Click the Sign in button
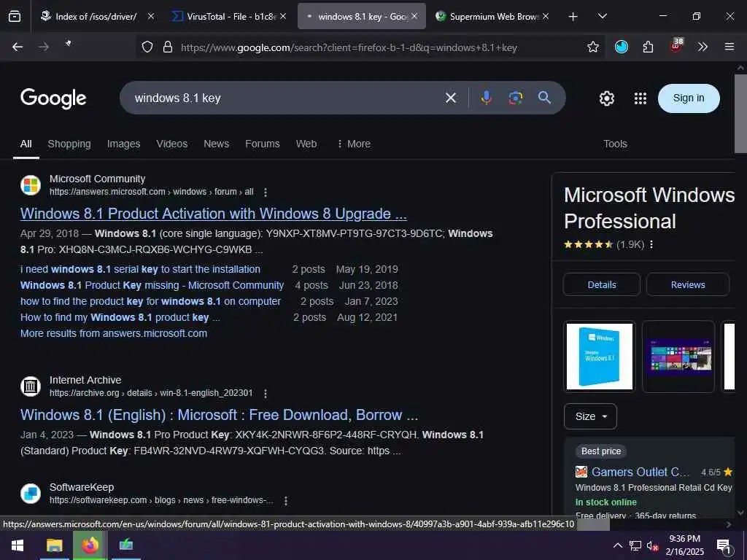 [689, 98]
